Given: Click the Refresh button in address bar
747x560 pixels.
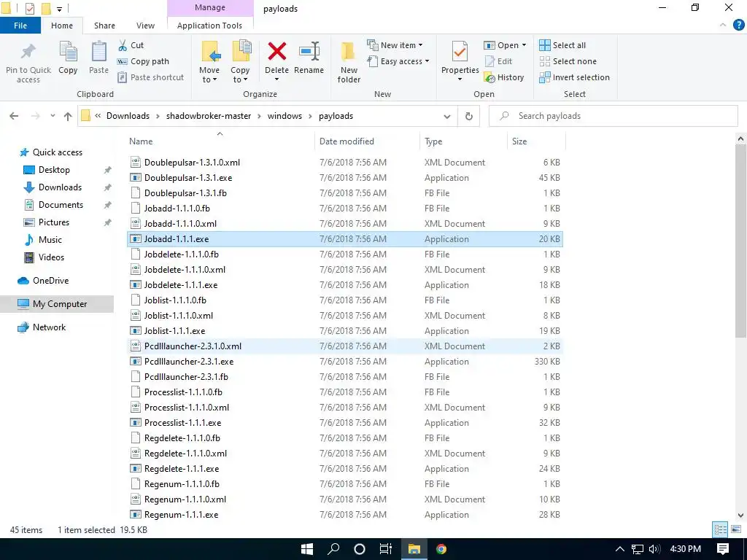Looking at the screenshot, I should [x=469, y=116].
